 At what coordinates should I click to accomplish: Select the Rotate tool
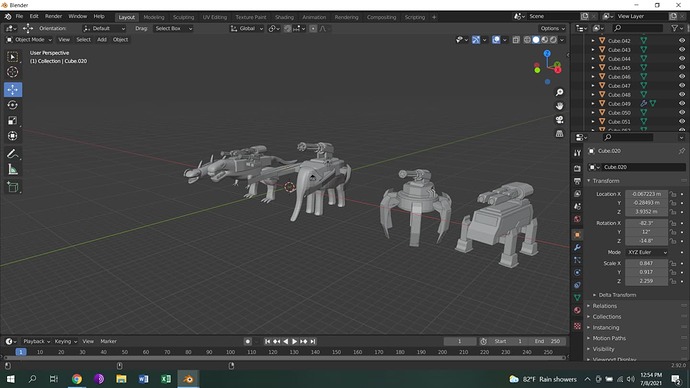pyautogui.click(x=13, y=105)
